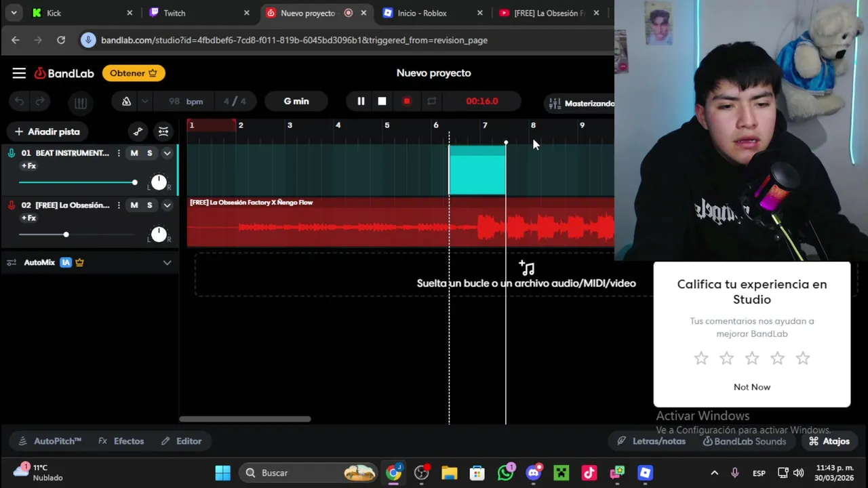Screen dimensions: 868x488
Task: Click Añadir pista button
Action: click(x=47, y=131)
